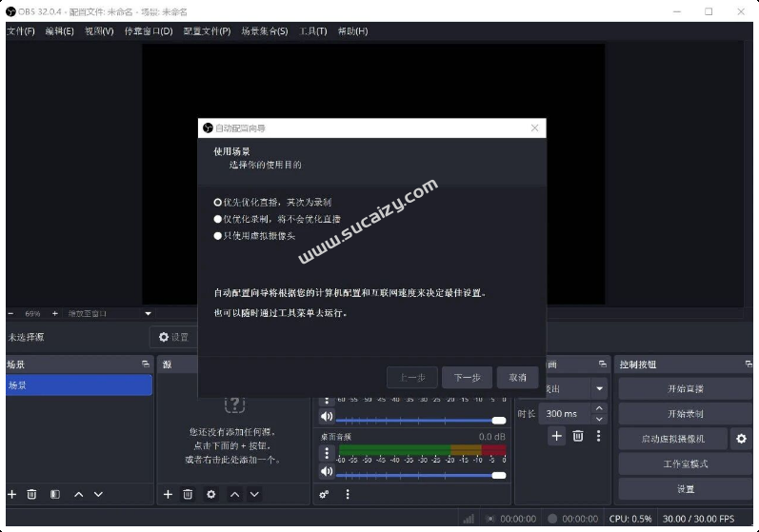The height and width of the screenshot is (532, 759).
Task: Select 仅优化录制，将不会优化直播 option
Action: click(x=277, y=219)
